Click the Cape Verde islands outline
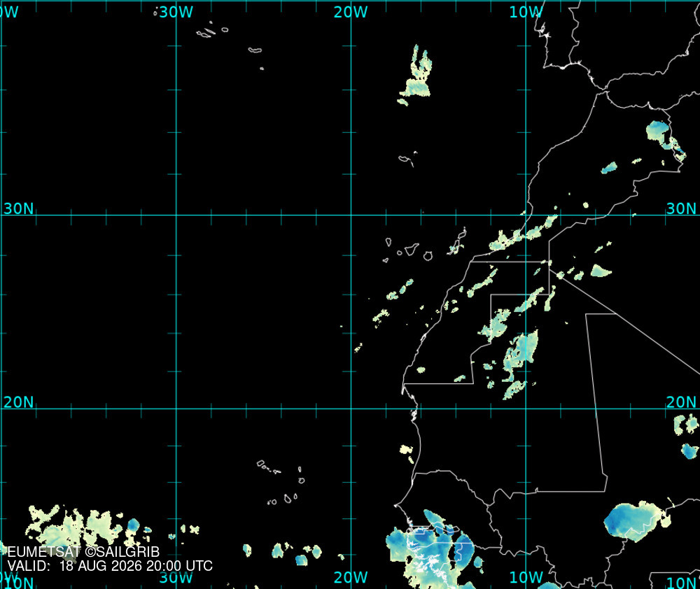Image resolution: width=700 pixels, height=589 pixels. tap(281, 483)
